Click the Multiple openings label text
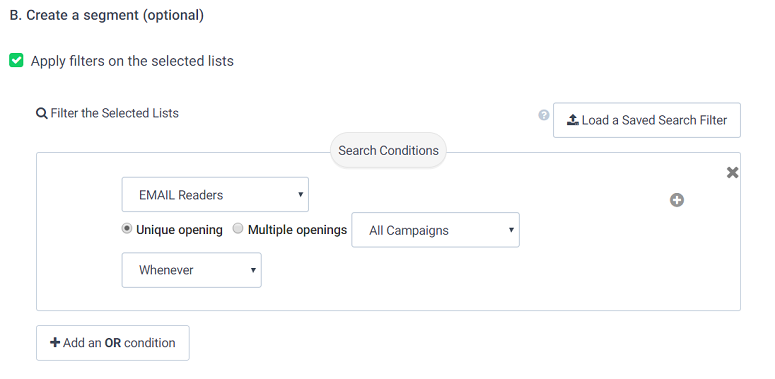Image resolution: width=775 pixels, height=379 pixels. pos(298,230)
